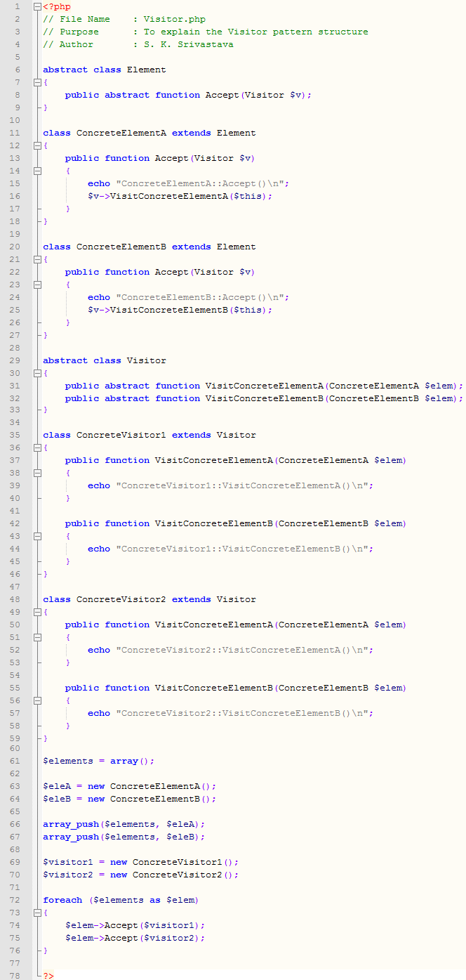Click the string "ConcreteElementA::Accept()\n"
The height and width of the screenshot is (980, 466).
click(200, 183)
